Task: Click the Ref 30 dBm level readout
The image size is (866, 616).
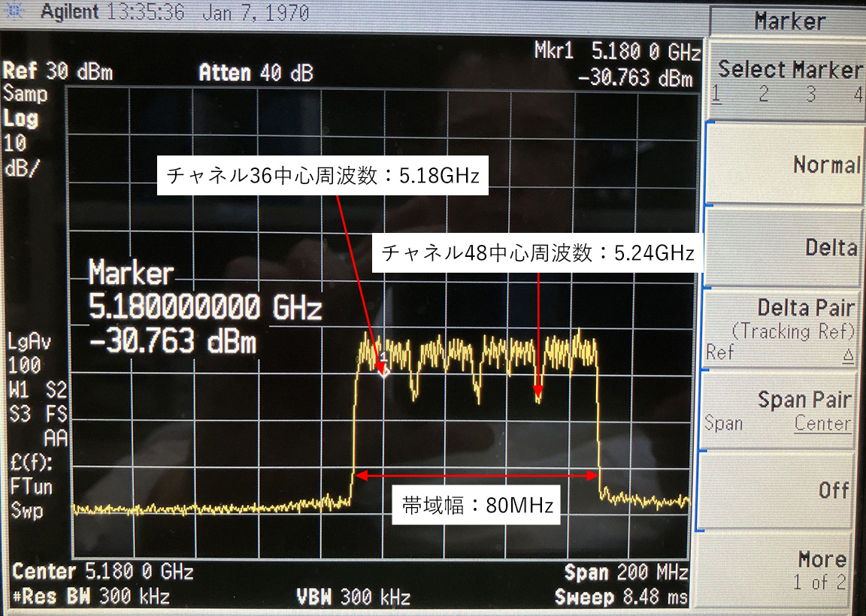Action: coord(58,72)
